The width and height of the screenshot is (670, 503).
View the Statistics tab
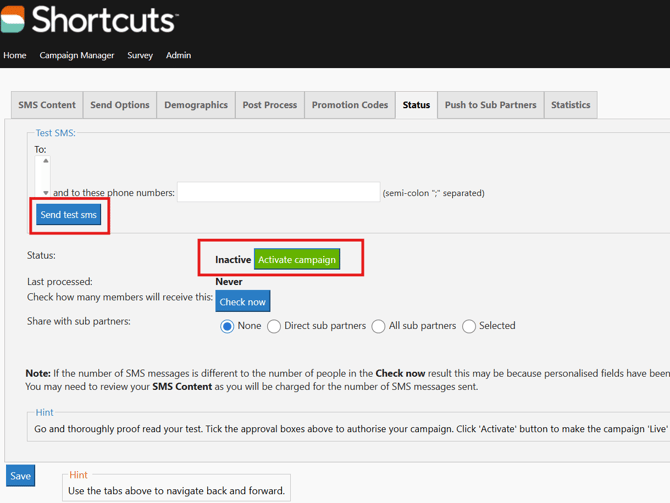pyautogui.click(x=571, y=105)
